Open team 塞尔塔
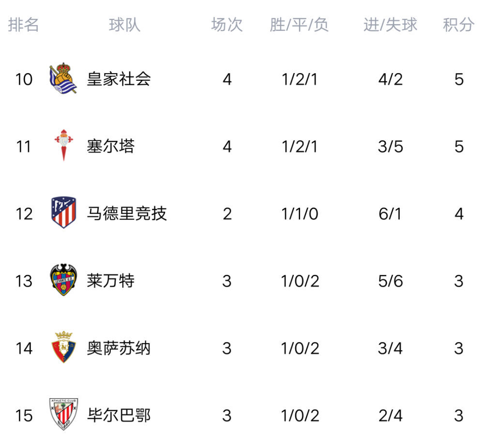The height and width of the screenshot is (448, 484). pyautogui.click(x=111, y=146)
